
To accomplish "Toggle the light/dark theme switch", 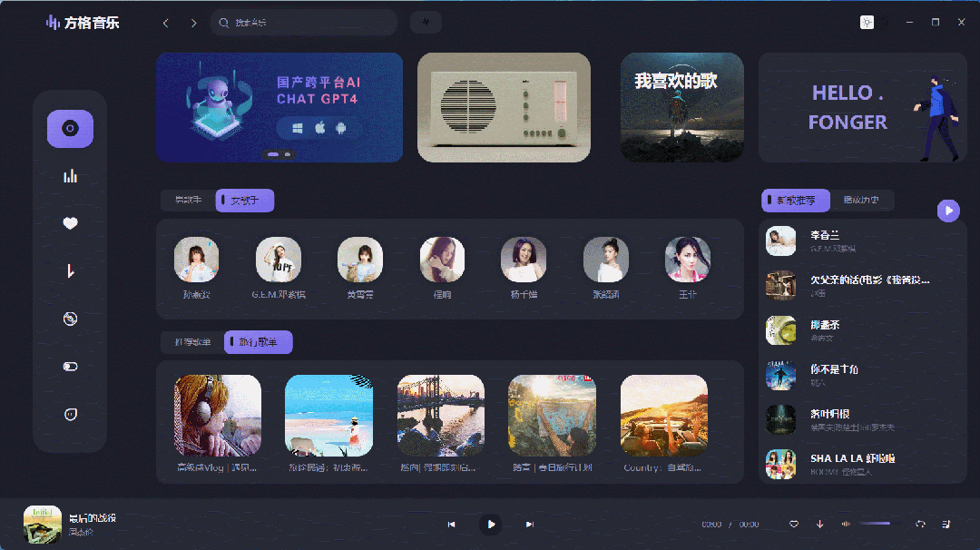I will click(x=875, y=23).
